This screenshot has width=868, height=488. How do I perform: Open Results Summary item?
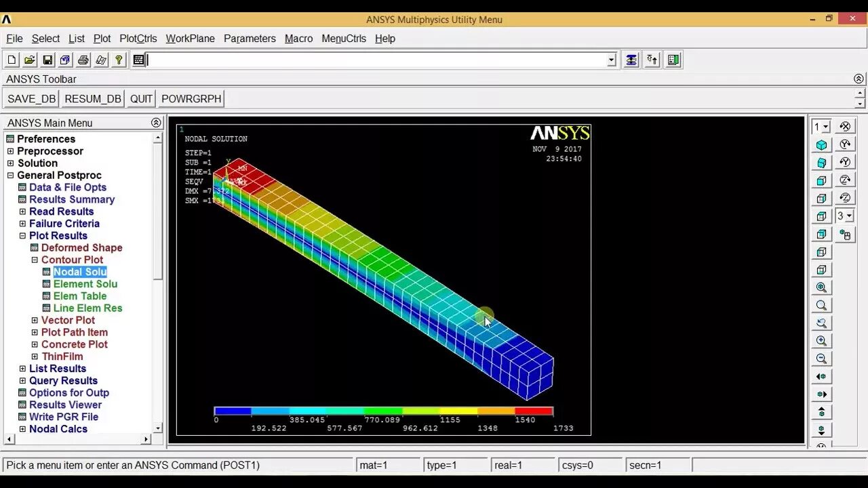point(72,199)
